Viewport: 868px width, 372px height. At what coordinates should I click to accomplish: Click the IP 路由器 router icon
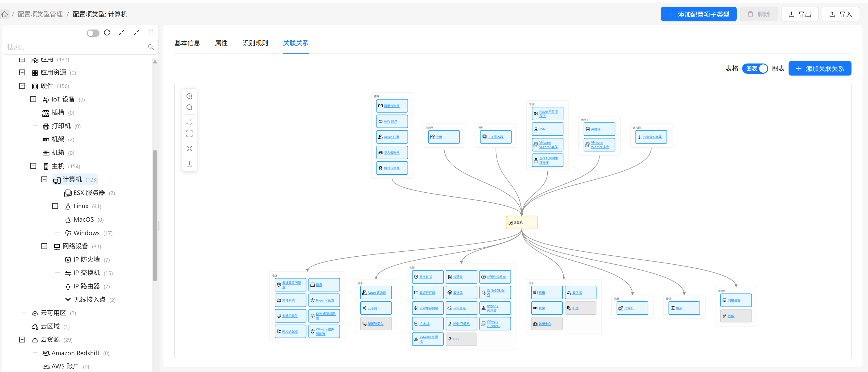point(68,287)
